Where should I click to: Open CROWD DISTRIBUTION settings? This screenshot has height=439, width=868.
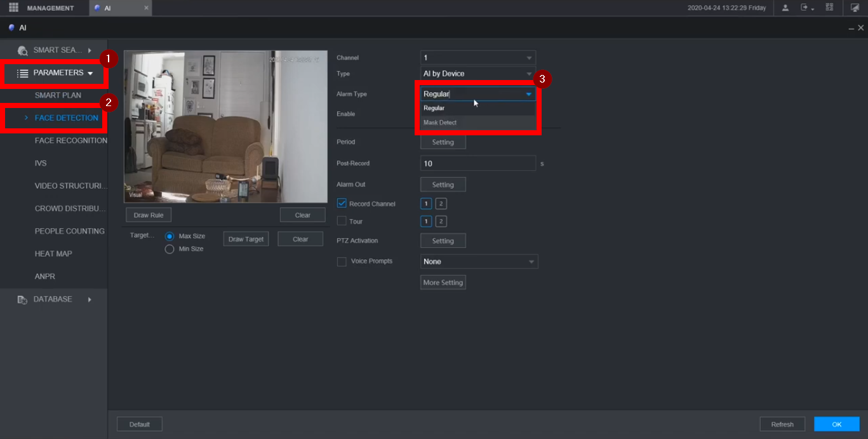point(70,208)
